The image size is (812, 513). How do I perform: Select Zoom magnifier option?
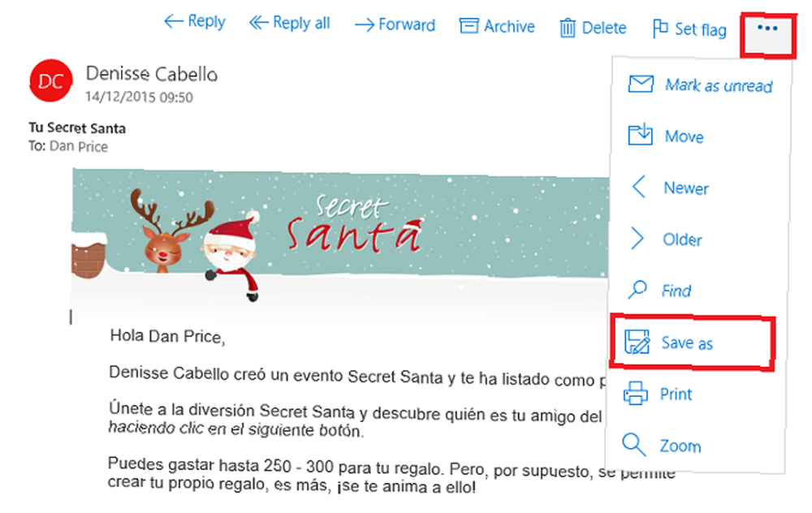[x=661, y=445]
